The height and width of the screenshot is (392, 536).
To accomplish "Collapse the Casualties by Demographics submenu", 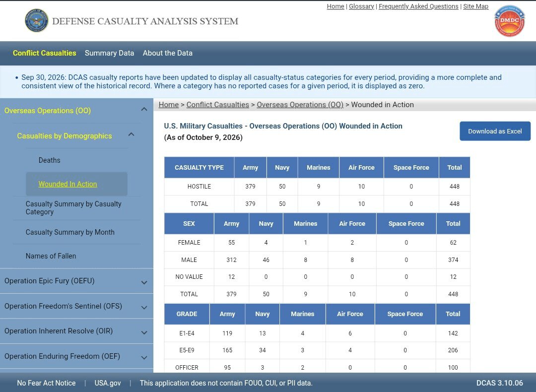I will [131, 134].
